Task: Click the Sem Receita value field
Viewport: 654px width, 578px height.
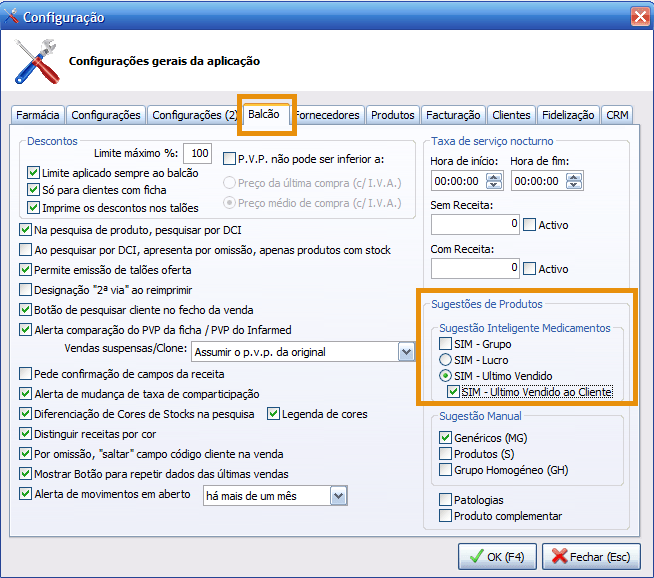Action: [x=475, y=225]
